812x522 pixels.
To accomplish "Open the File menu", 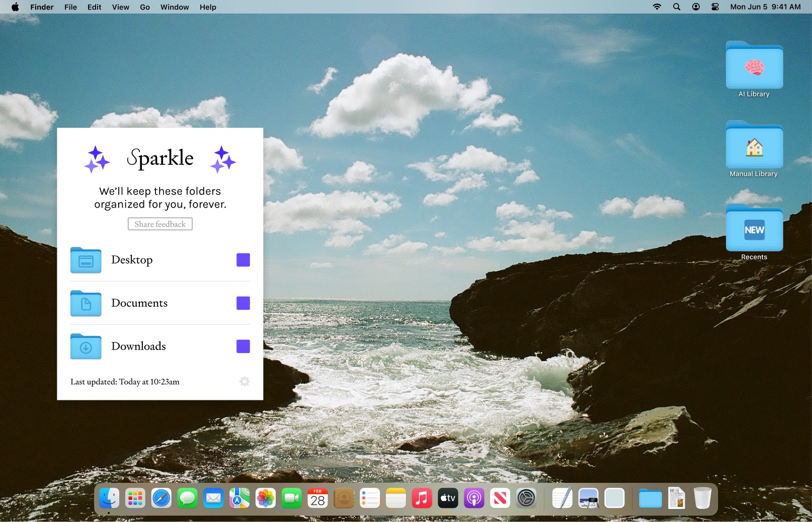I will pos(70,7).
